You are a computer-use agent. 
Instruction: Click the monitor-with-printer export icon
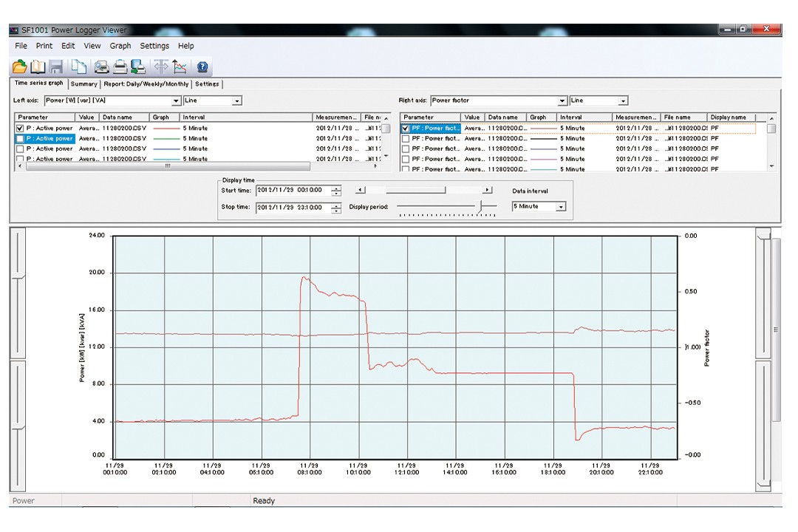coord(138,66)
